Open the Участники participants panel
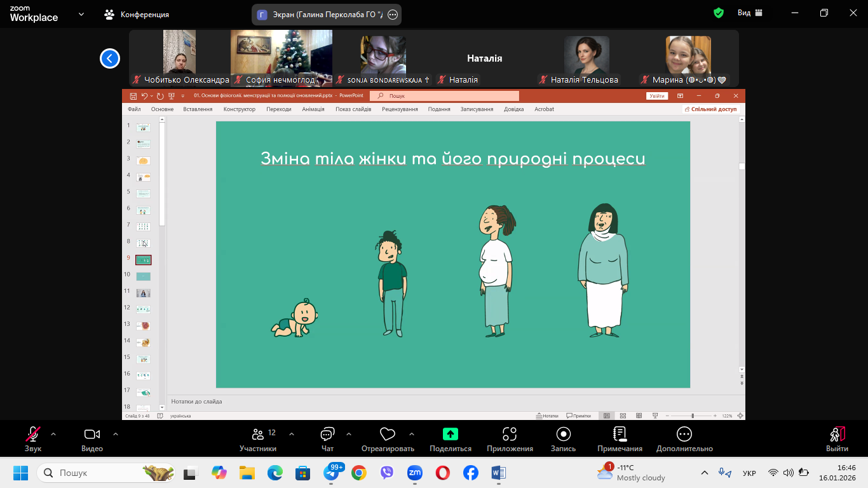Screen dimensions: 868x488 (258, 435)
